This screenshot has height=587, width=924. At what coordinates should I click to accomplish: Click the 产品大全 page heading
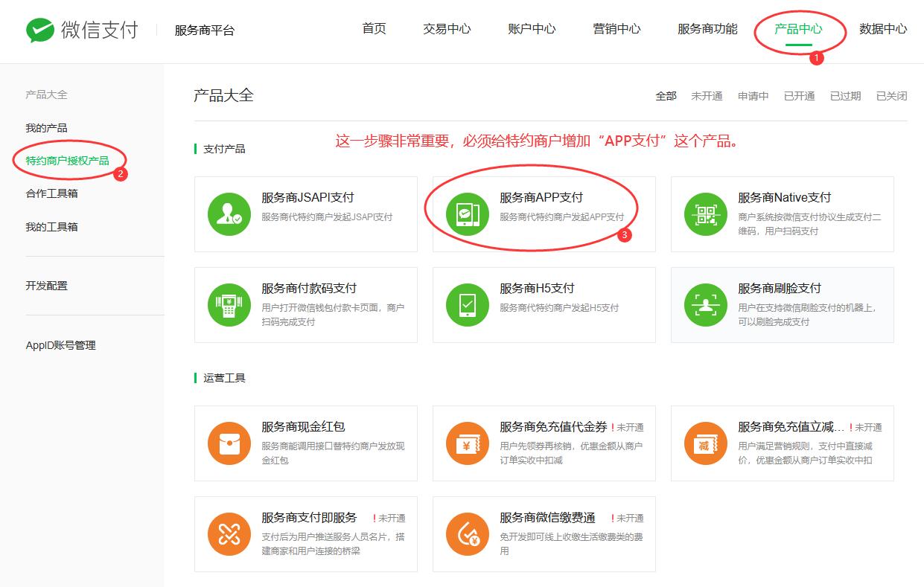tap(223, 95)
